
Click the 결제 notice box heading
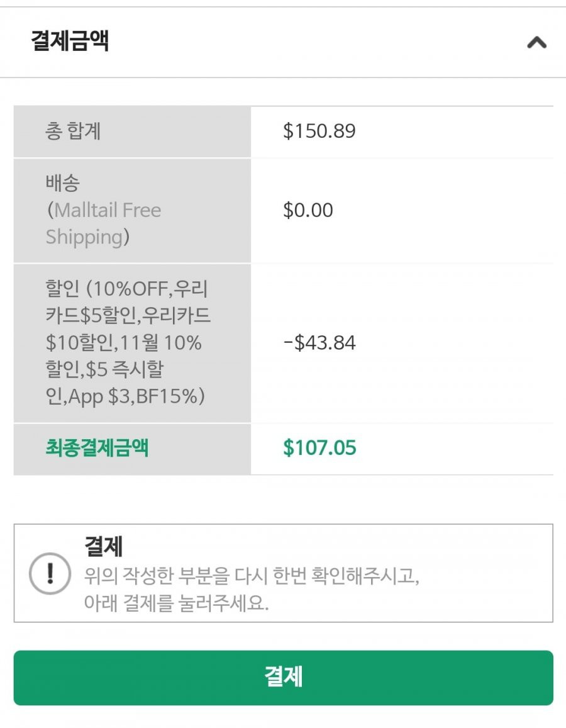click(x=104, y=546)
